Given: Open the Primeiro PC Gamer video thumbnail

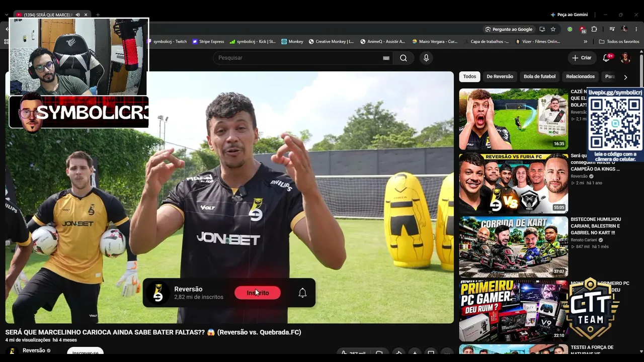Looking at the screenshot, I should 513,311.
